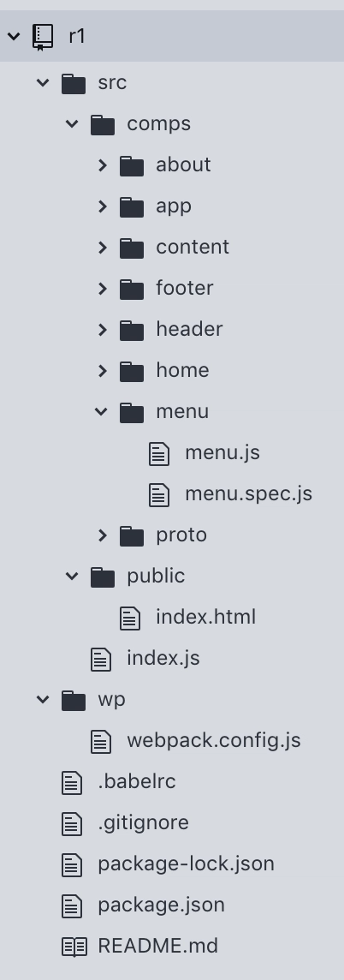Open the .gitignore file

[143, 822]
